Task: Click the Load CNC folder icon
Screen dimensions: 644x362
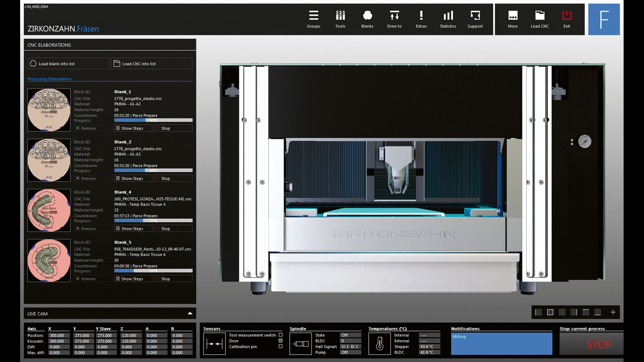Action: 540,16
